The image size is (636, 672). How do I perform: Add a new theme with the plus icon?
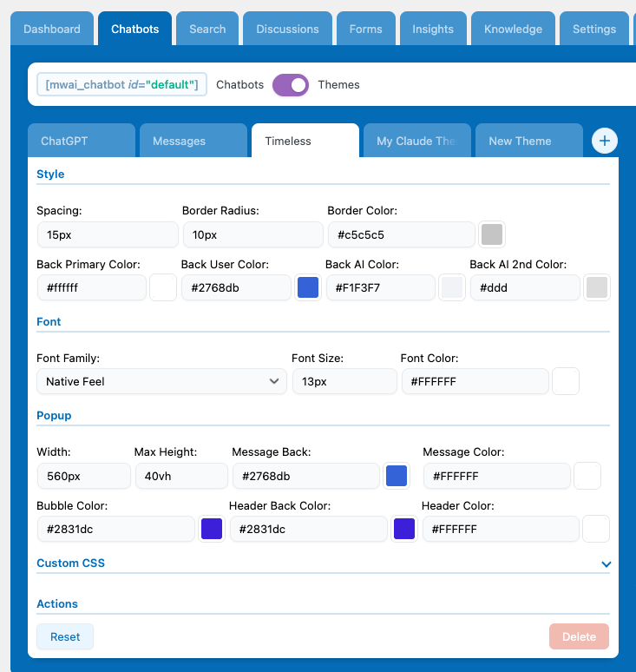604,141
